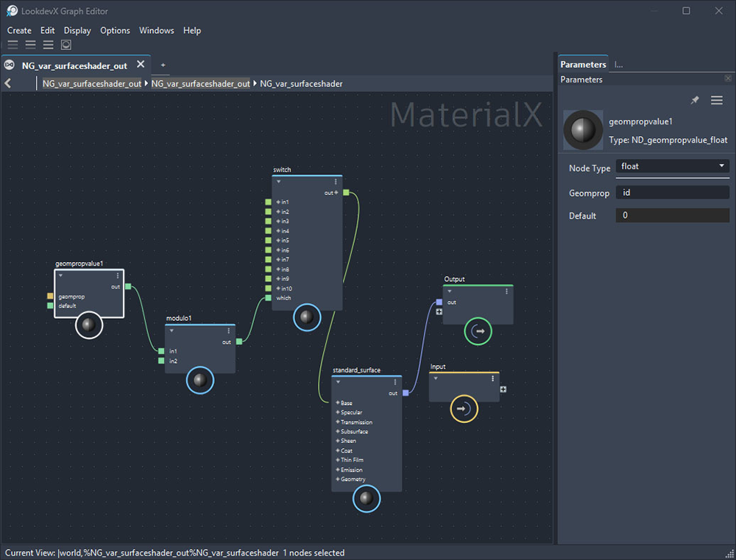Image resolution: width=736 pixels, height=560 pixels.
Task: Click the Default value field
Action: (x=672, y=215)
